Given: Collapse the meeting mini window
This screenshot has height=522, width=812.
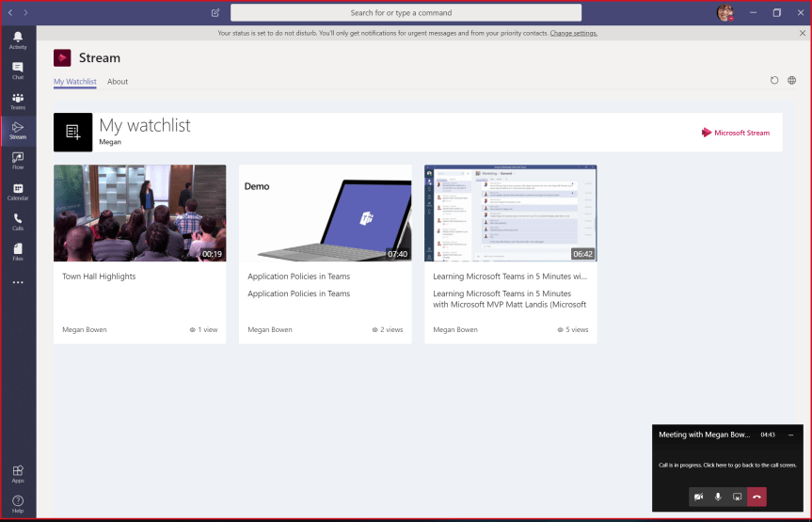Looking at the screenshot, I should [x=790, y=435].
